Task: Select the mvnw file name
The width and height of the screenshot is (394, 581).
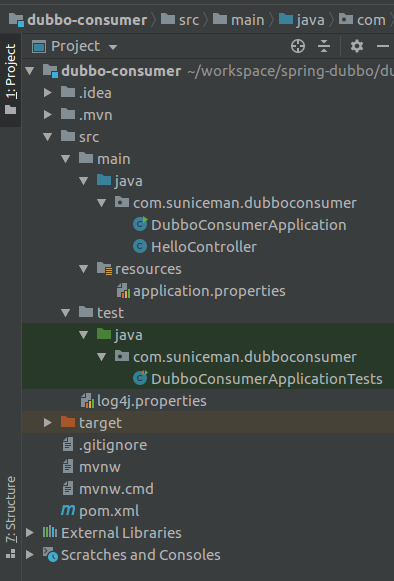Action: (x=100, y=467)
